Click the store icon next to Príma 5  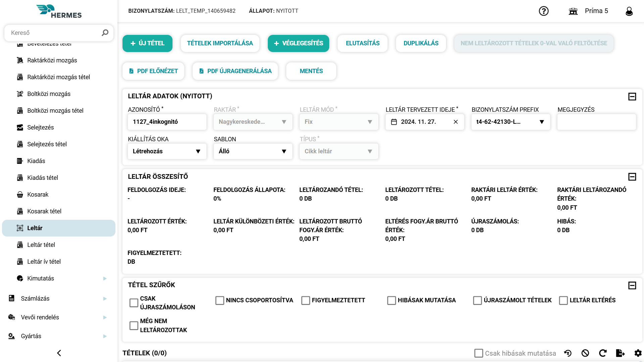[x=573, y=11]
